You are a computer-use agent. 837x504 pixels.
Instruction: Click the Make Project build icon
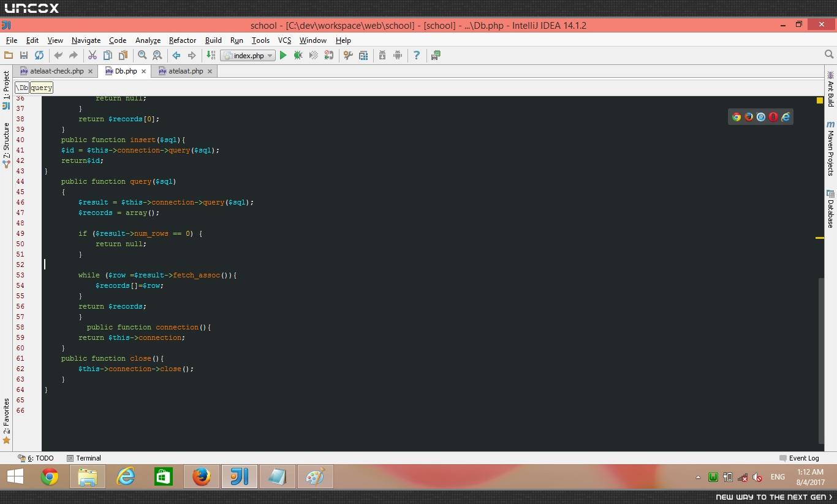(211, 55)
